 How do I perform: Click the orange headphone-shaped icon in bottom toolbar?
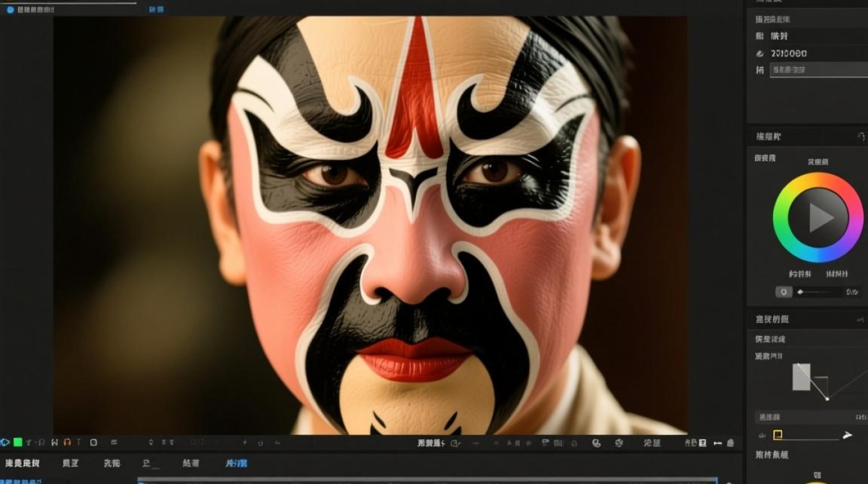point(68,443)
